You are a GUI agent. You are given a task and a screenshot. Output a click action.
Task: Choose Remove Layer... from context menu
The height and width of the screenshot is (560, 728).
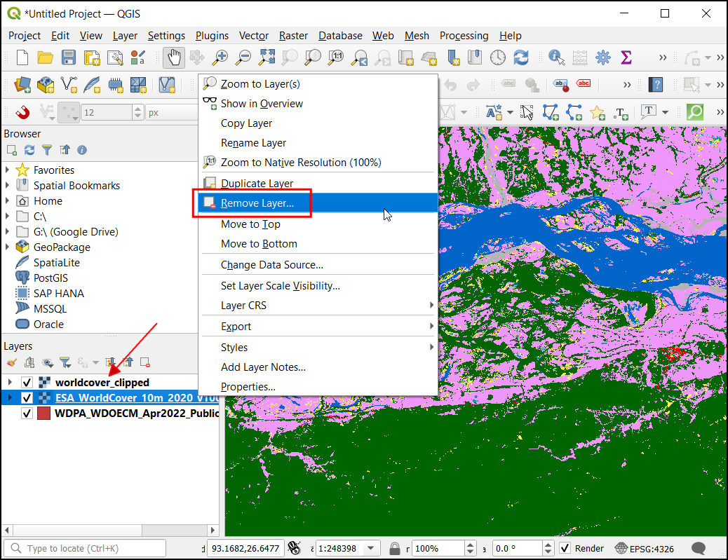(257, 203)
